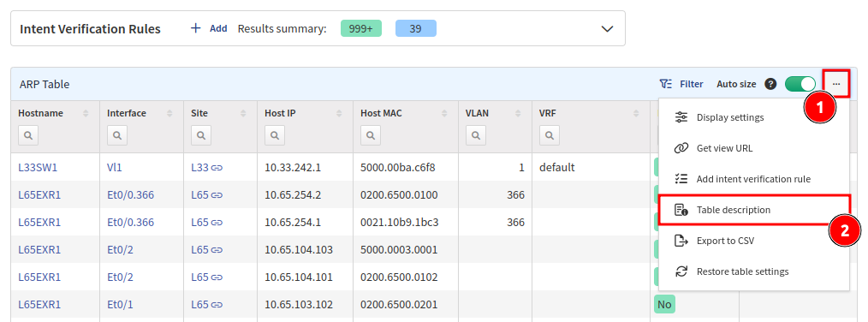Click the link icon next to L33 site
This screenshot has height=322, width=868.
tap(217, 167)
